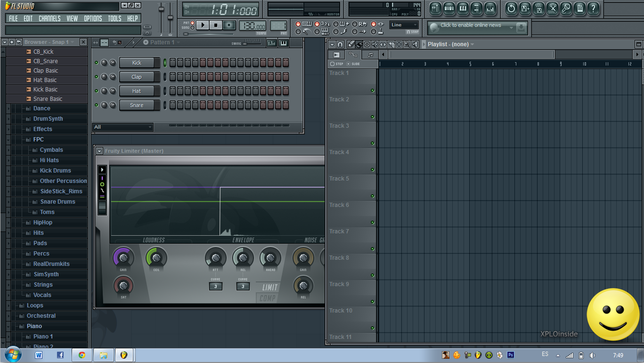The width and height of the screenshot is (644, 363).
Task: Open the 'All' channel filter dropdown
Action: point(122,127)
